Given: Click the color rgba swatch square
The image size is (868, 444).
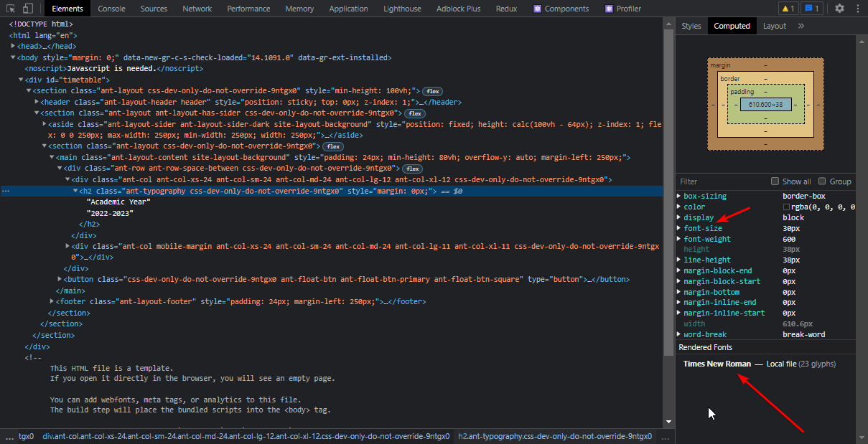Looking at the screenshot, I should pyautogui.click(x=786, y=207).
